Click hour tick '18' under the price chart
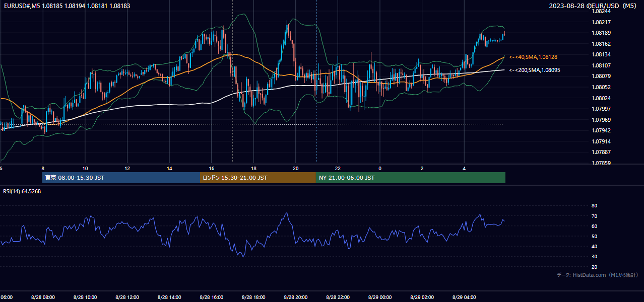The height and width of the screenshot is (302, 644). point(253,169)
